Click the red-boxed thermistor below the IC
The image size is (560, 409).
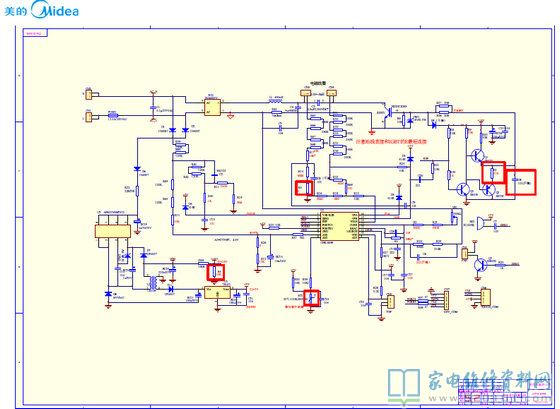point(311,298)
